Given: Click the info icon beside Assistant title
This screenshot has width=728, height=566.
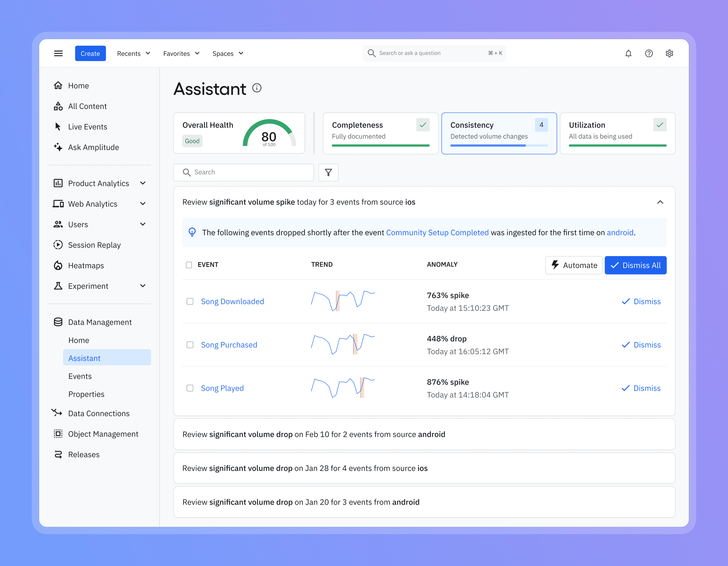Looking at the screenshot, I should tap(257, 88).
